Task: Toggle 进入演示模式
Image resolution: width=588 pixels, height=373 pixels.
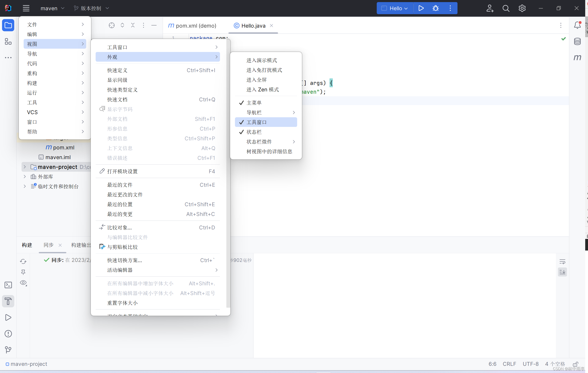Action: click(266, 60)
